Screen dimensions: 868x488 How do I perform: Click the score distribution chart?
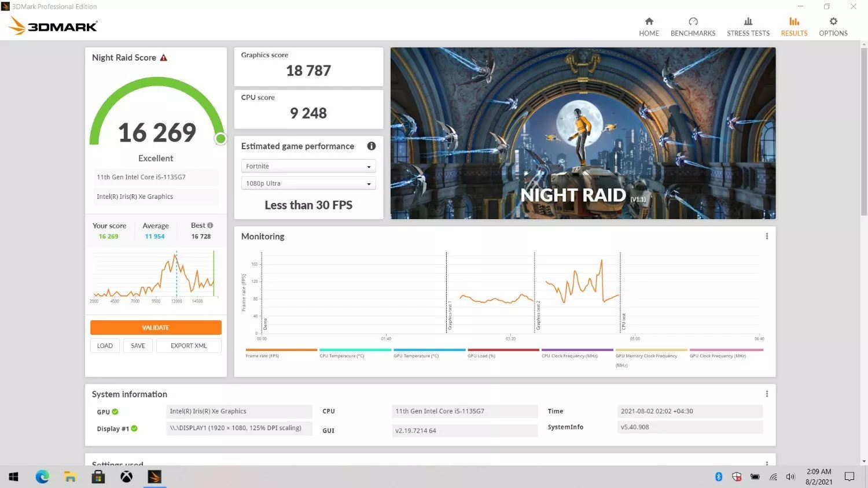155,275
